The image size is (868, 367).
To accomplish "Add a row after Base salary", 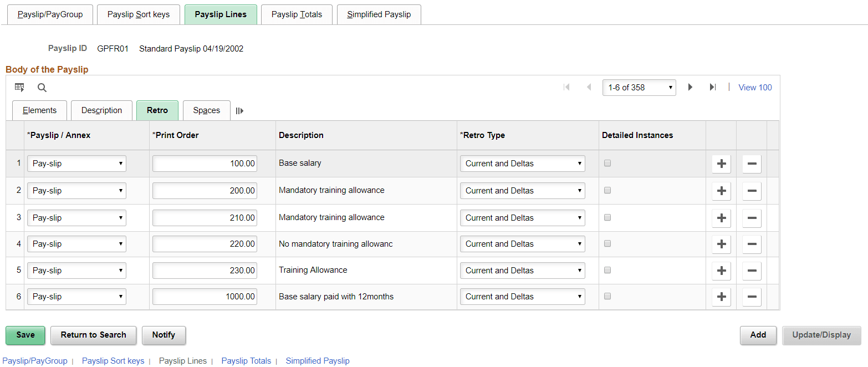I will point(721,164).
